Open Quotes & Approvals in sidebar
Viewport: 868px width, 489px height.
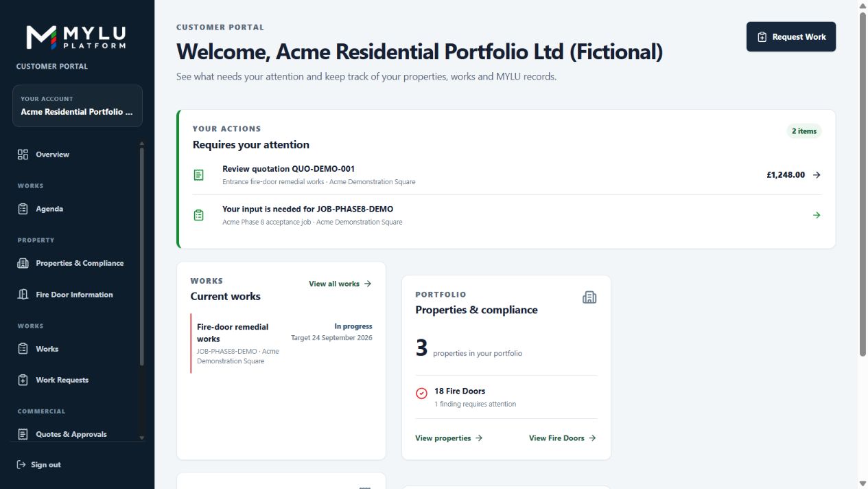[x=78, y=434]
